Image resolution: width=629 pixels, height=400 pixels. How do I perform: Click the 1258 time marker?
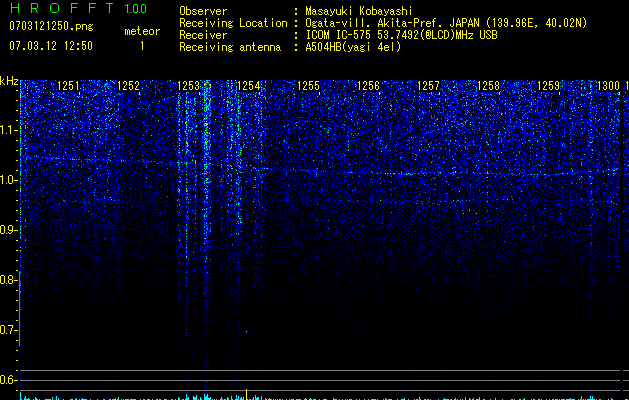click(x=488, y=86)
